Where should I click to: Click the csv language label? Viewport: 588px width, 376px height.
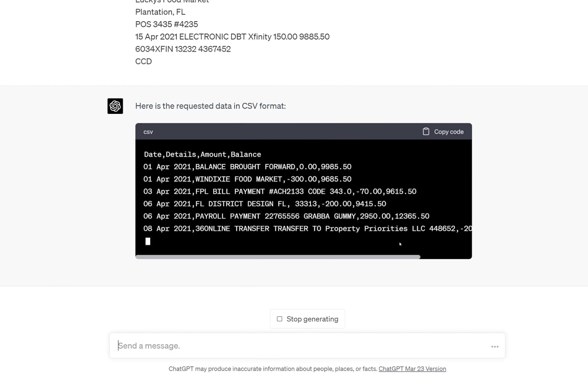coord(148,132)
